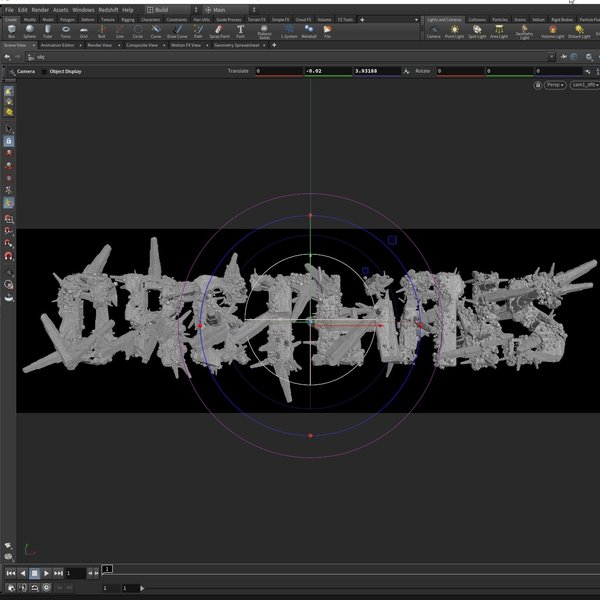
Task: Select the Spray Paint tool
Action: coord(219,31)
